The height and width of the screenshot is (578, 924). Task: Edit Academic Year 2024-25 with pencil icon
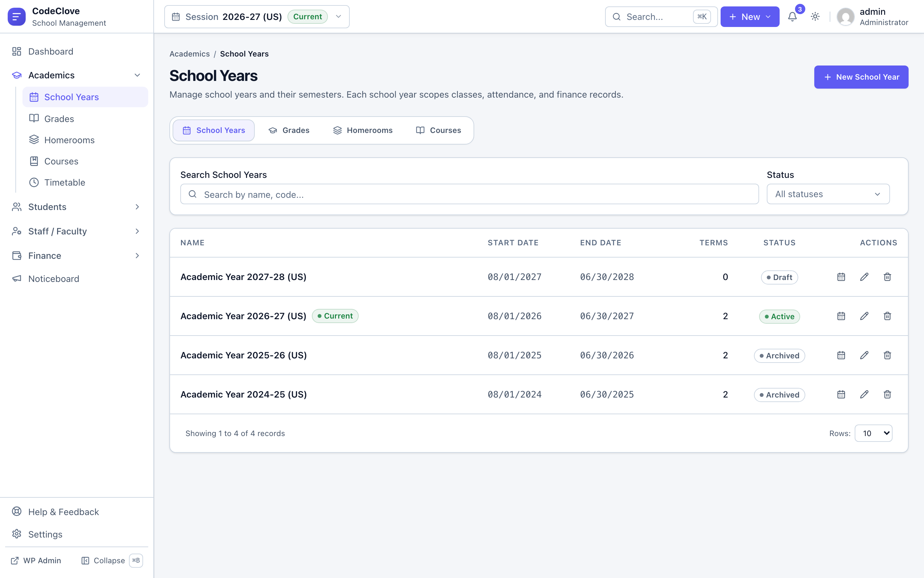864,395
